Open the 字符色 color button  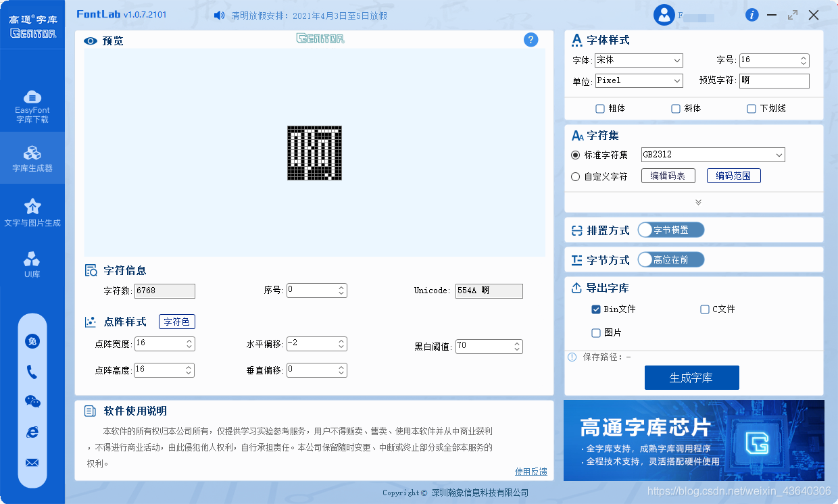[x=177, y=322]
